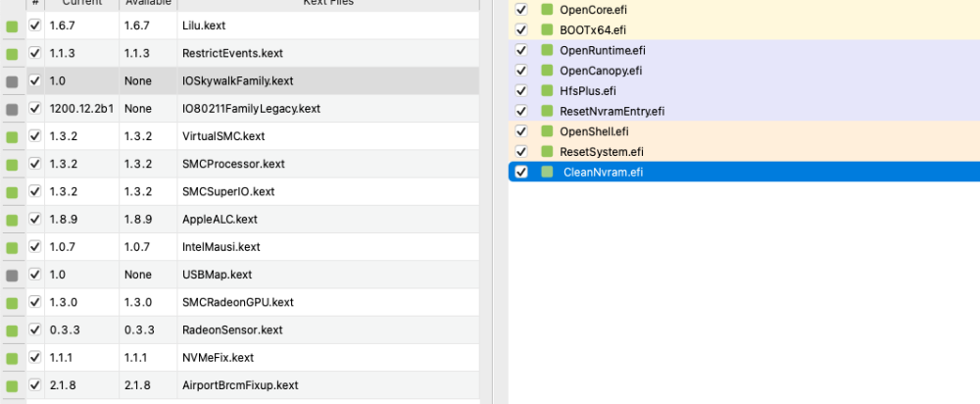Select the SMCRadeonGPU.kext row name
980x404 pixels.
(x=237, y=302)
